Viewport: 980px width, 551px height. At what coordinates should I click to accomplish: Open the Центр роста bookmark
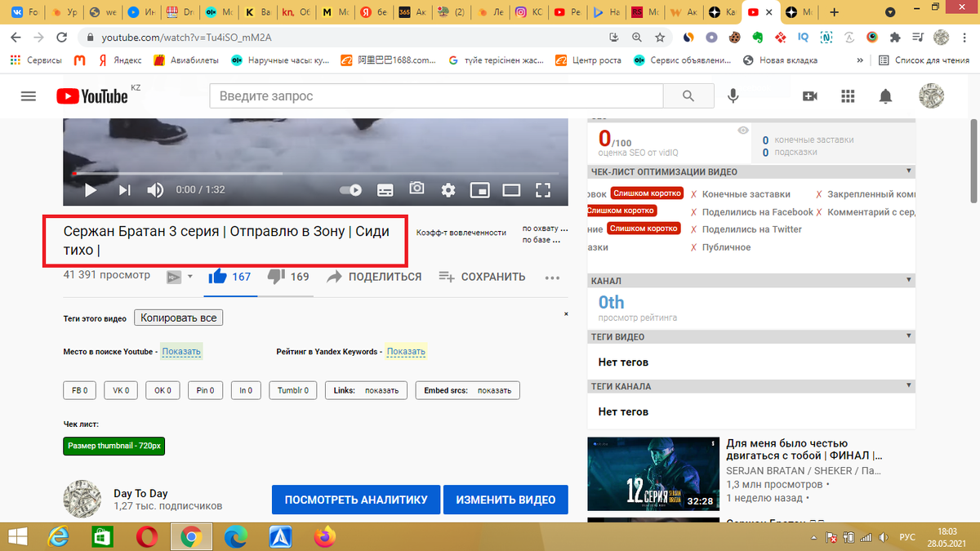[590, 60]
